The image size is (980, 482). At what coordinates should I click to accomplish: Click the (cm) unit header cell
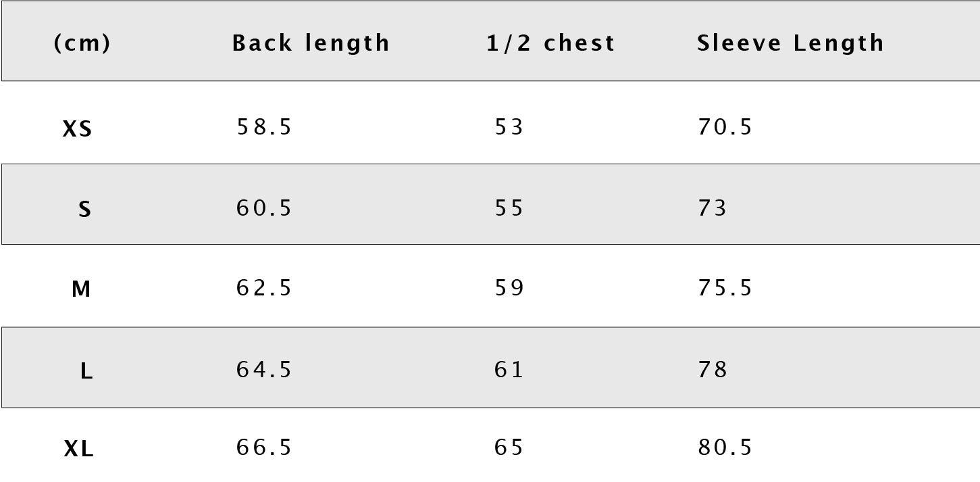pos(82,43)
